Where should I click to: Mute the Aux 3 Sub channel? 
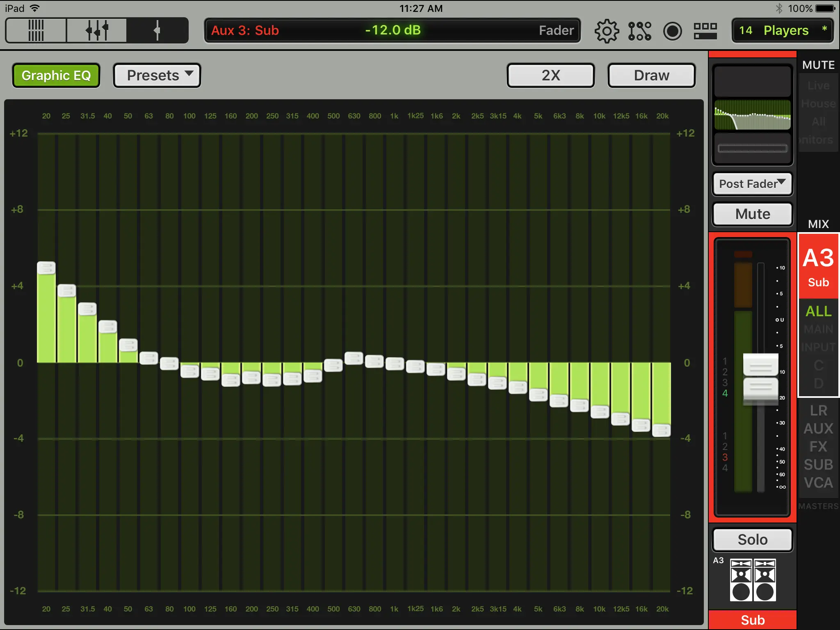point(752,214)
